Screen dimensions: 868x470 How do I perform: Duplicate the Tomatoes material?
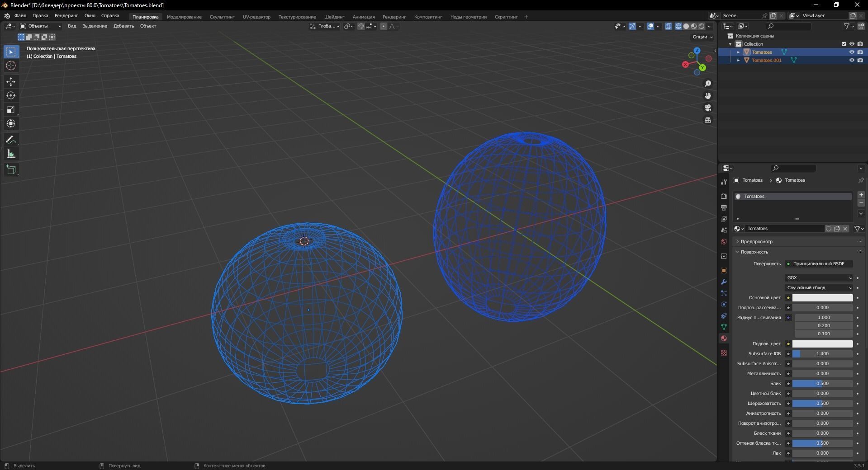coord(837,229)
